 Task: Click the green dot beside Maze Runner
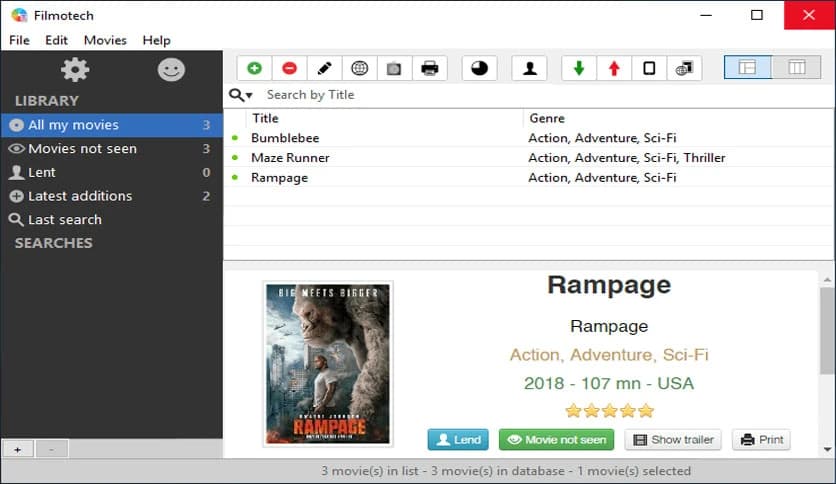(x=235, y=158)
